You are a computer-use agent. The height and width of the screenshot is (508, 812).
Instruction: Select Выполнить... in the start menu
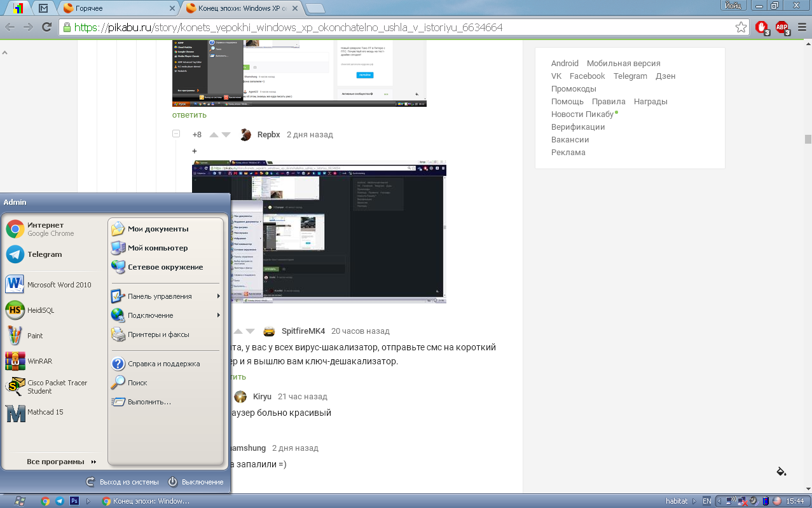click(x=149, y=402)
